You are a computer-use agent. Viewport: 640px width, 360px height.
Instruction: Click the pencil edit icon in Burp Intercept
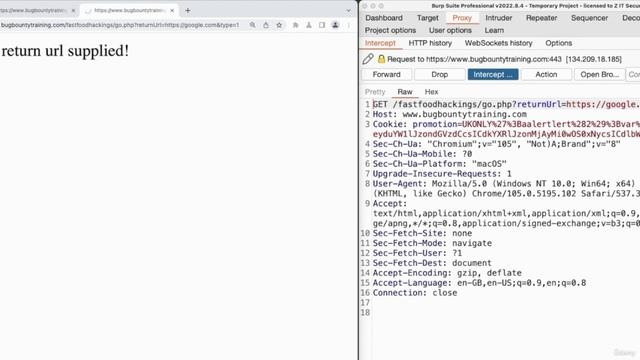[x=368, y=59]
